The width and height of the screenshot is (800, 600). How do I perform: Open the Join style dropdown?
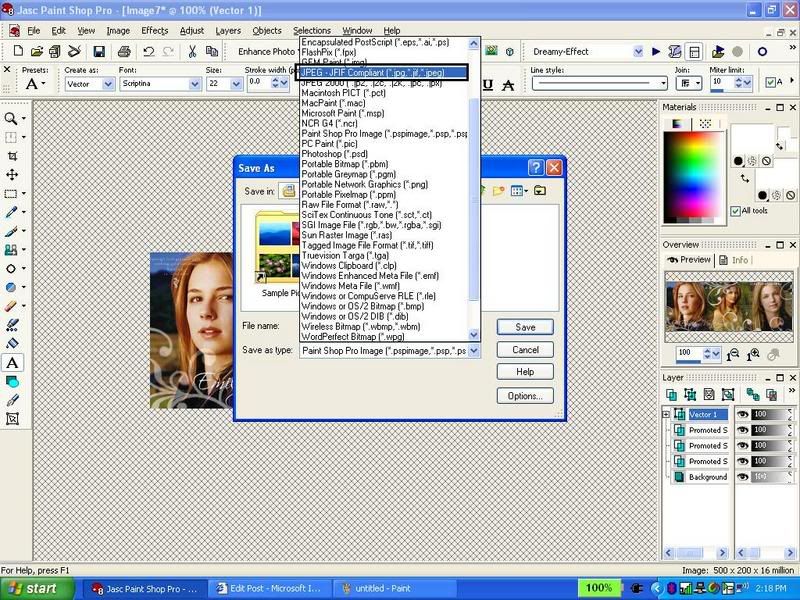click(698, 84)
